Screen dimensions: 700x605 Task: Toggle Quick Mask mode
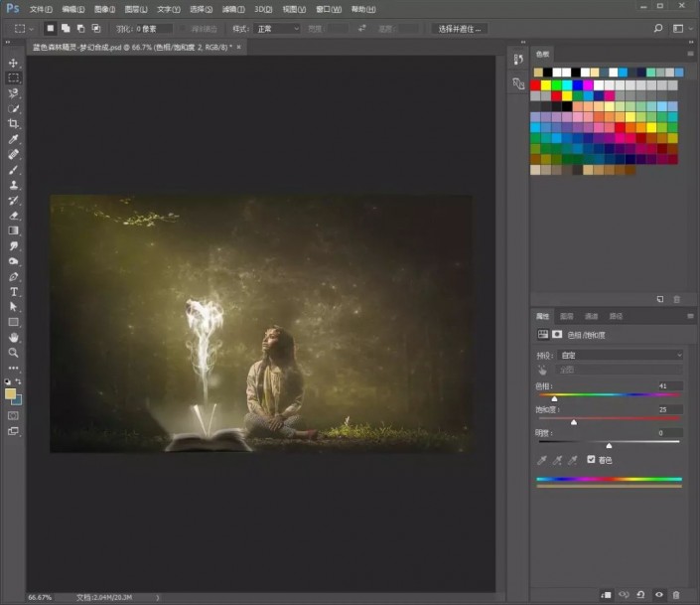click(13, 416)
